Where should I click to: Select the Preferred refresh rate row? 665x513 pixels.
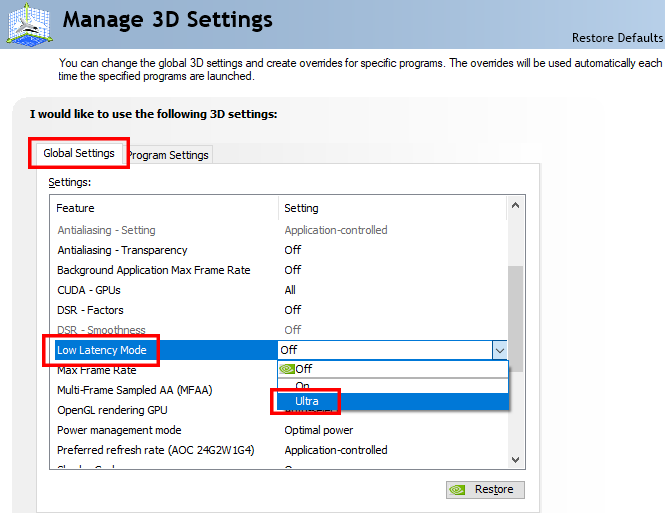click(155, 450)
